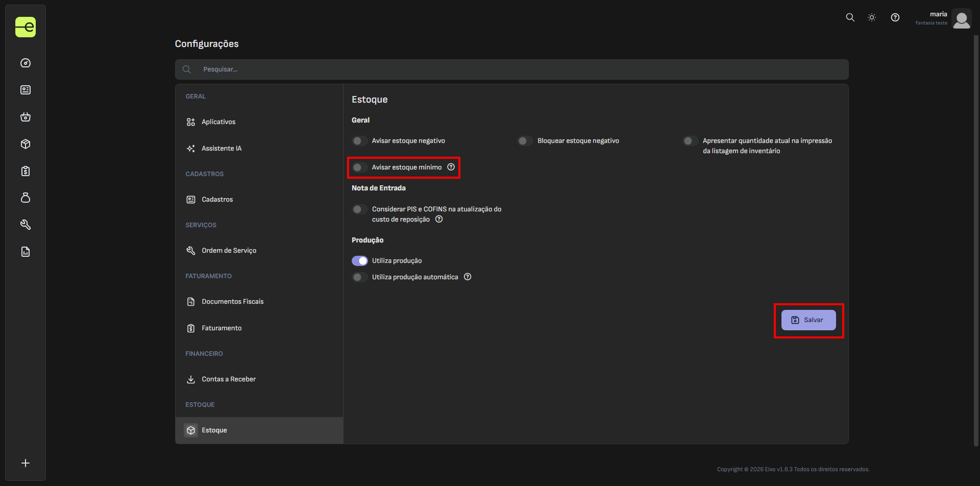Open Ordem de Serviço settings section
The image size is (980, 486).
pos(259,250)
